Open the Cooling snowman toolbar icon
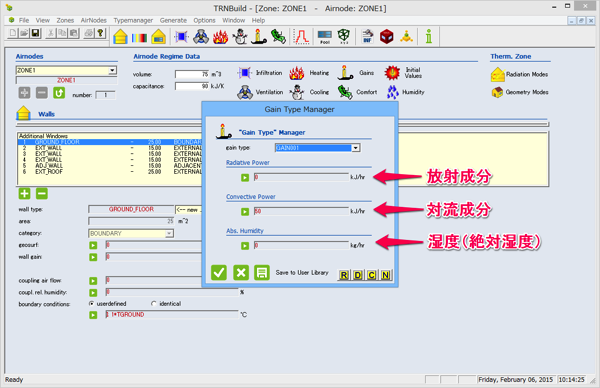 pos(240,37)
